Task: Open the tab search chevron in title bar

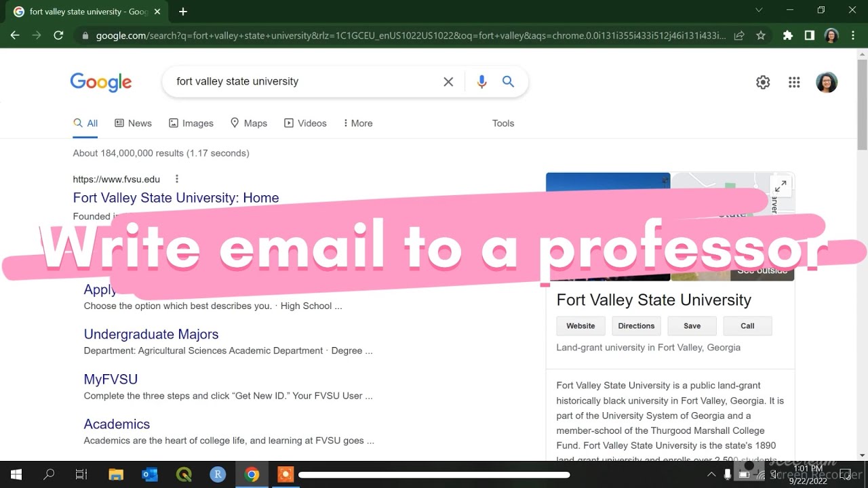Action: point(759,10)
